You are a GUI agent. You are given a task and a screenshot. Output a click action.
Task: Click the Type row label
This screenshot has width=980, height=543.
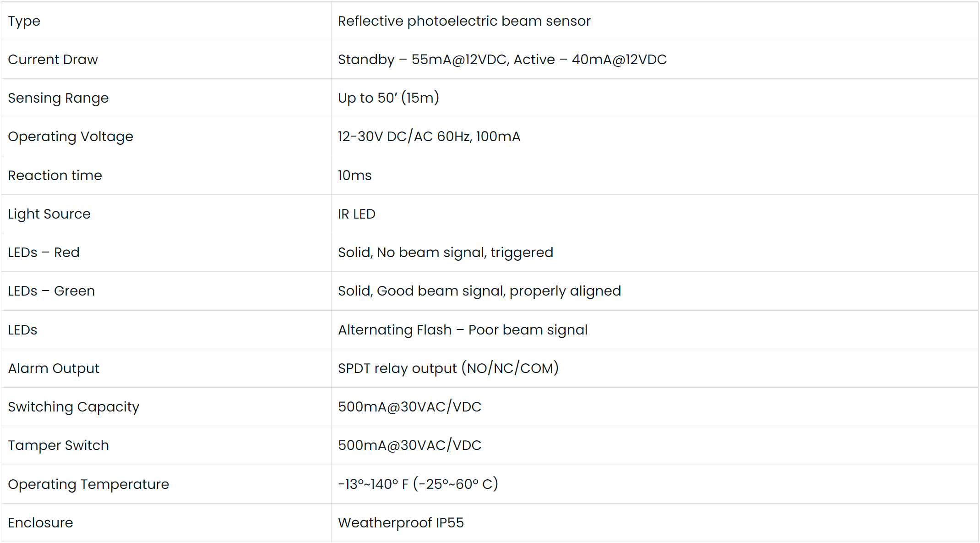[24, 21]
